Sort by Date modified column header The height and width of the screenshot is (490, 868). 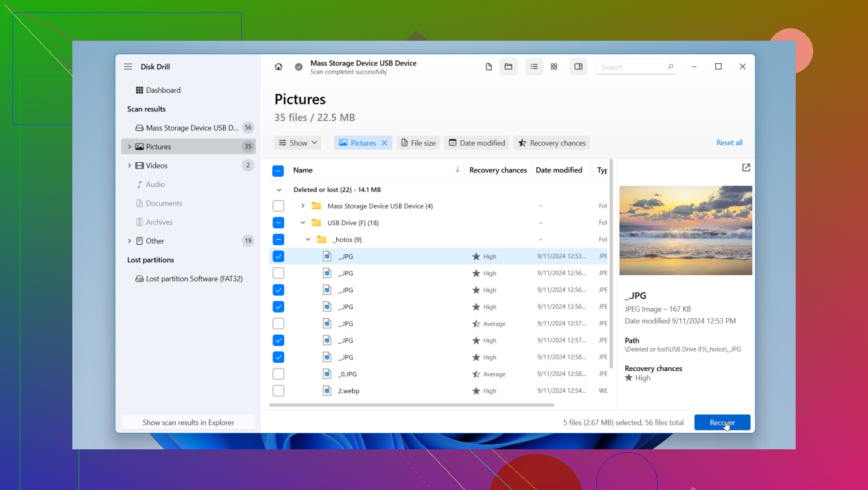pos(559,170)
